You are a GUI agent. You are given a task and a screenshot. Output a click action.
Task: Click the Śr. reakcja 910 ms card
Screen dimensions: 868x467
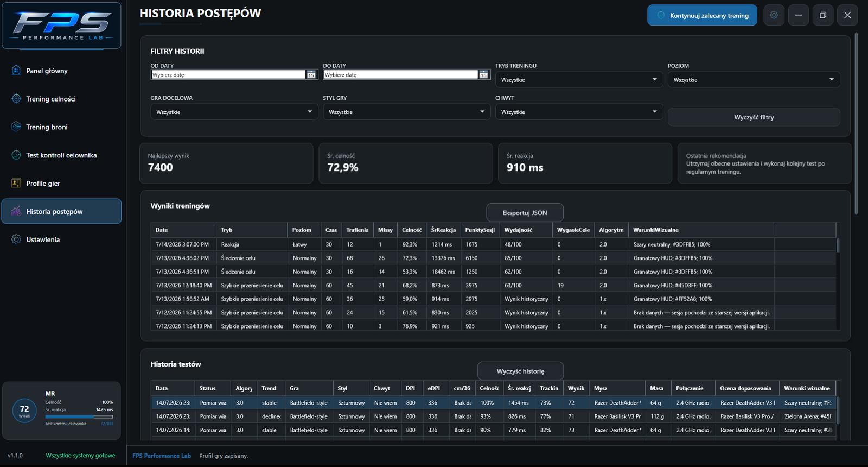(585, 163)
